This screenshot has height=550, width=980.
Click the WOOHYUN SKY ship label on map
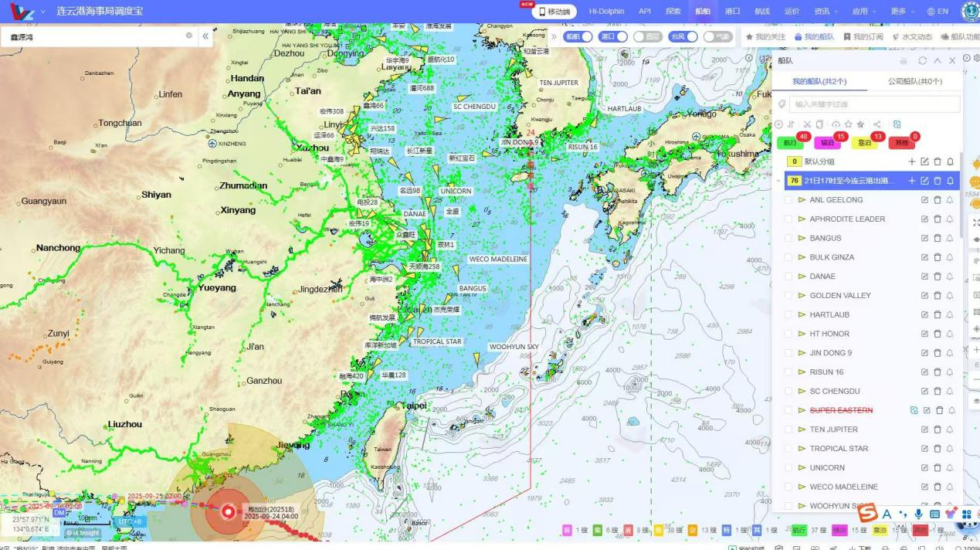click(514, 348)
